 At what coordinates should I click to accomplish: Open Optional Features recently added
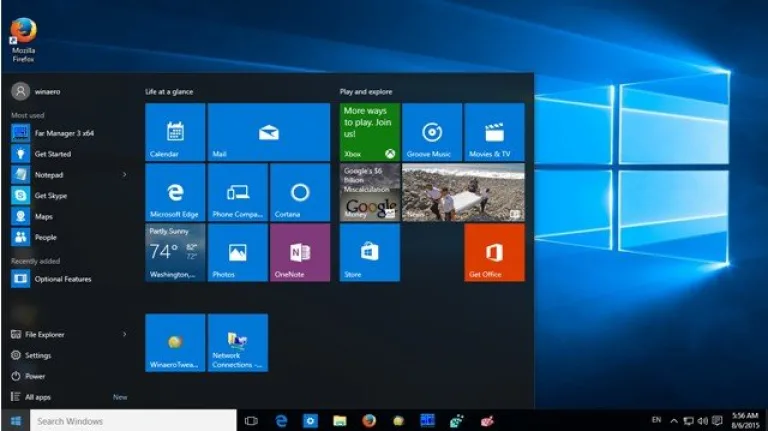coord(51,279)
